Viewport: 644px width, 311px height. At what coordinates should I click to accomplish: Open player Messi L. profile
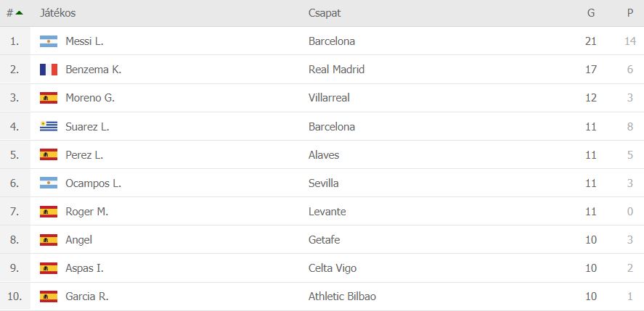tap(84, 41)
